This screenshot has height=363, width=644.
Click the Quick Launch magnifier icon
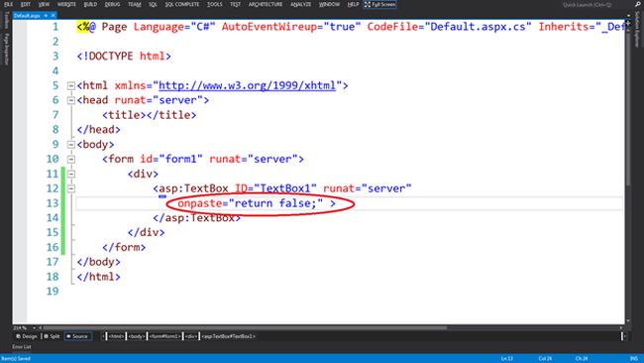click(x=637, y=5)
